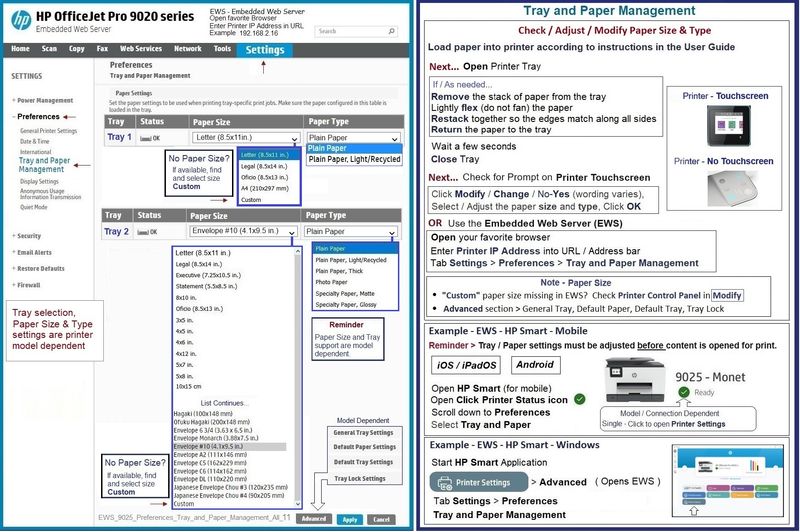Click Default Tray Settings option
800x532 pixels.
coord(364,463)
